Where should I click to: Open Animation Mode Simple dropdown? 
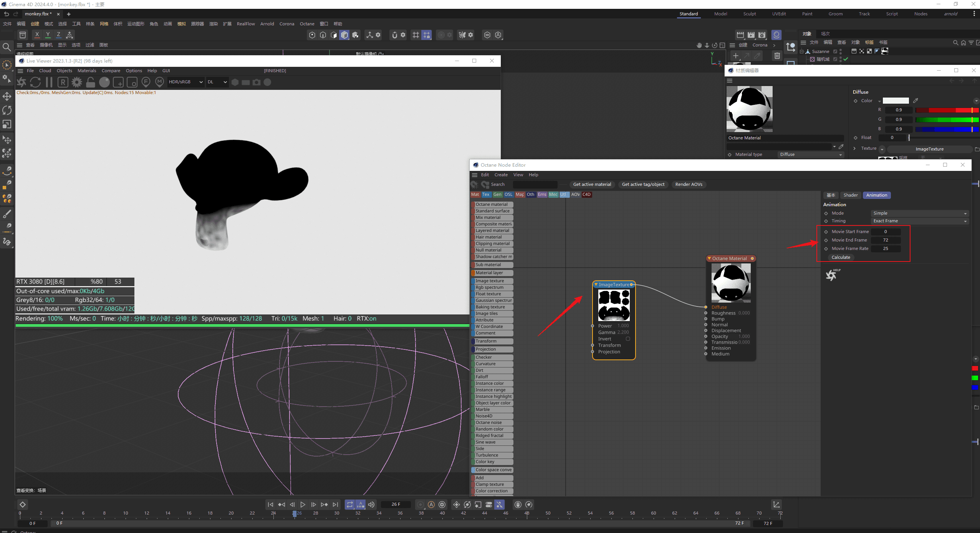(x=920, y=213)
